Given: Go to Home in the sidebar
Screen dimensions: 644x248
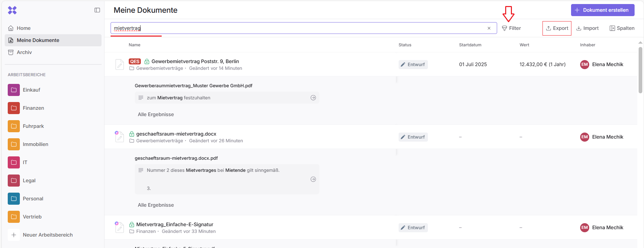Looking at the screenshot, I should tap(24, 28).
